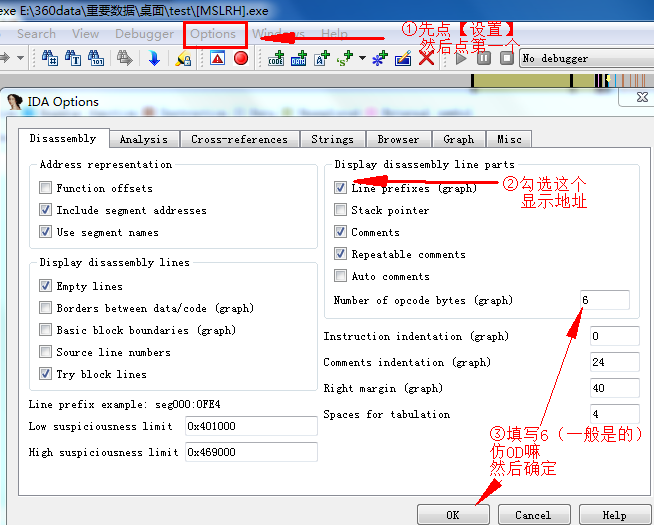The height and width of the screenshot is (525, 654).
Task: Click the greyed search-next binoculars icon
Action: (124, 58)
